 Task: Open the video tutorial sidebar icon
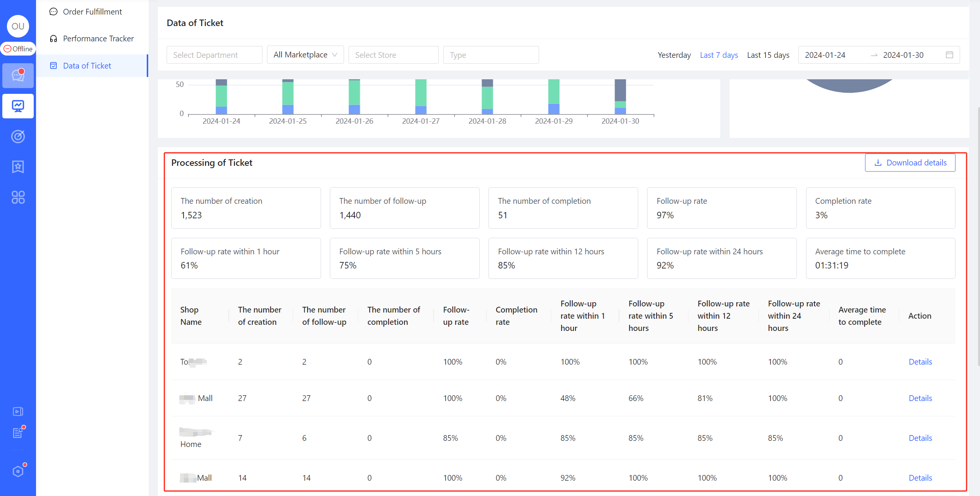pyautogui.click(x=18, y=411)
